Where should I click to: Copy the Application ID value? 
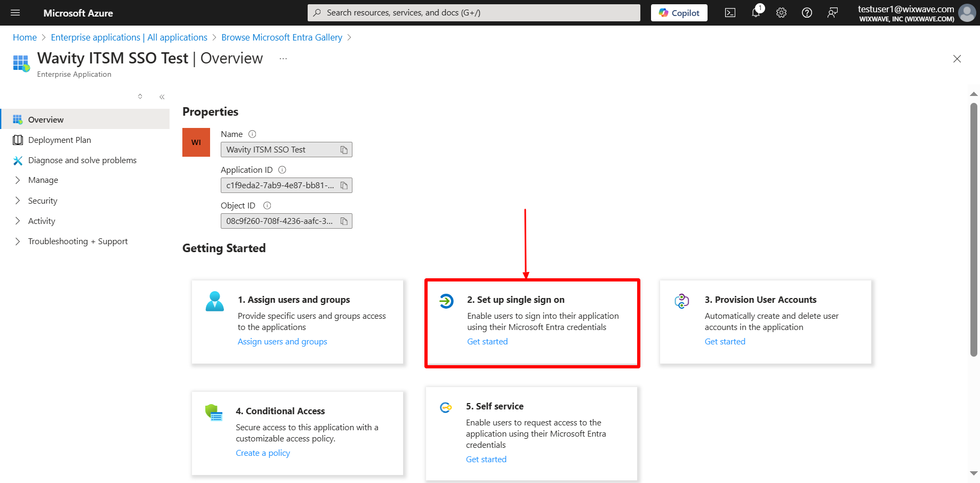click(x=344, y=186)
